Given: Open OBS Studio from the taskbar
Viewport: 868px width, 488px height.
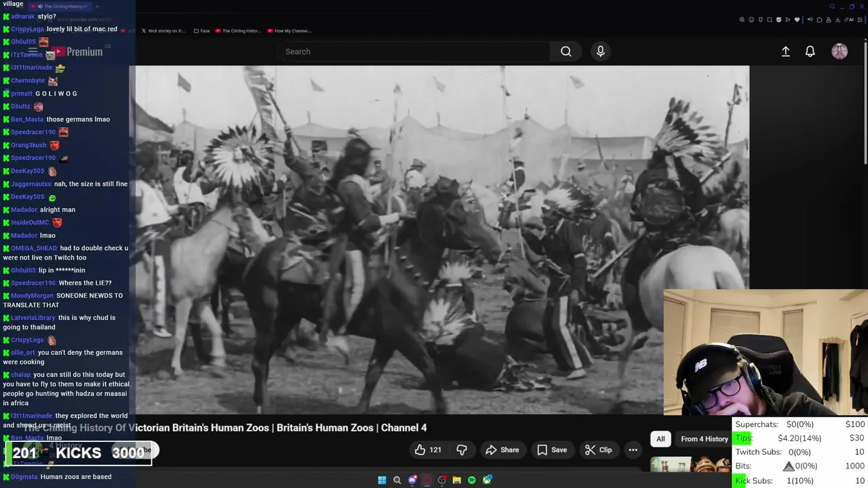Looking at the screenshot, I should (442, 480).
